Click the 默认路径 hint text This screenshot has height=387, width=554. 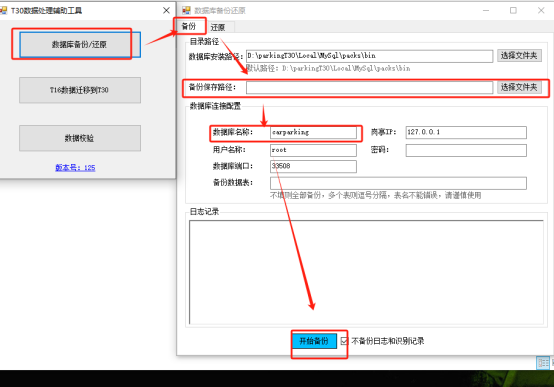(328, 69)
